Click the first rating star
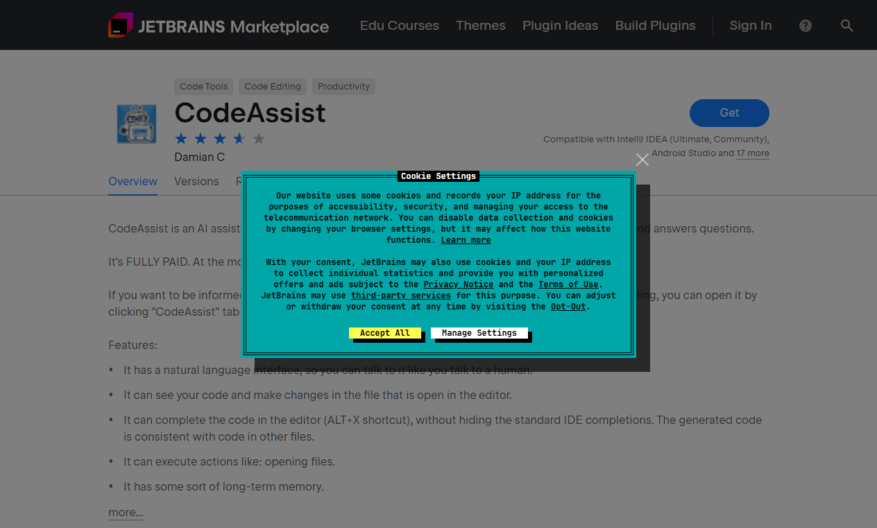The height and width of the screenshot is (528, 877). click(181, 138)
